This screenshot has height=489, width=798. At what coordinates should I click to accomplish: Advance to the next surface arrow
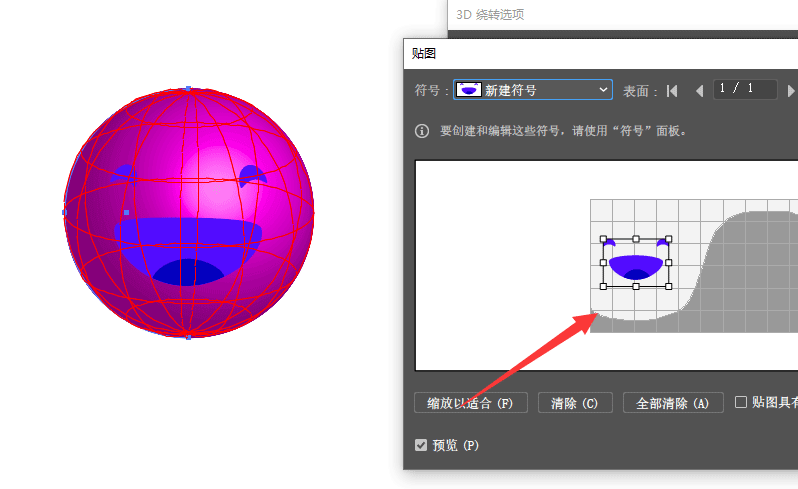coord(791,90)
